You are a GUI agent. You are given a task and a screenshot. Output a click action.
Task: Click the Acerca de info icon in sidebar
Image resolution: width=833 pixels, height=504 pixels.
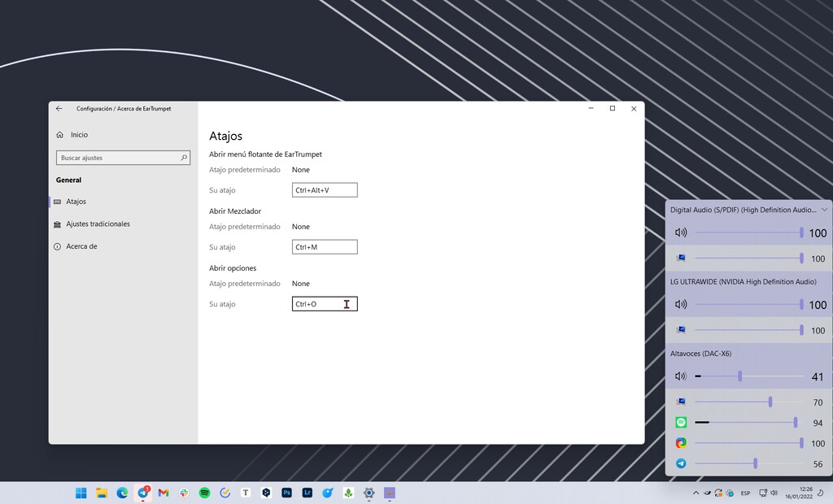click(x=57, y=245)
